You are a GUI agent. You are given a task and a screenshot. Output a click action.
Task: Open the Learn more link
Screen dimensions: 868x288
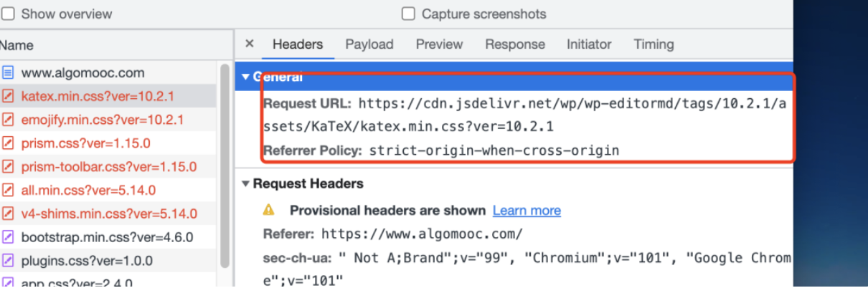tap(527, 211)
